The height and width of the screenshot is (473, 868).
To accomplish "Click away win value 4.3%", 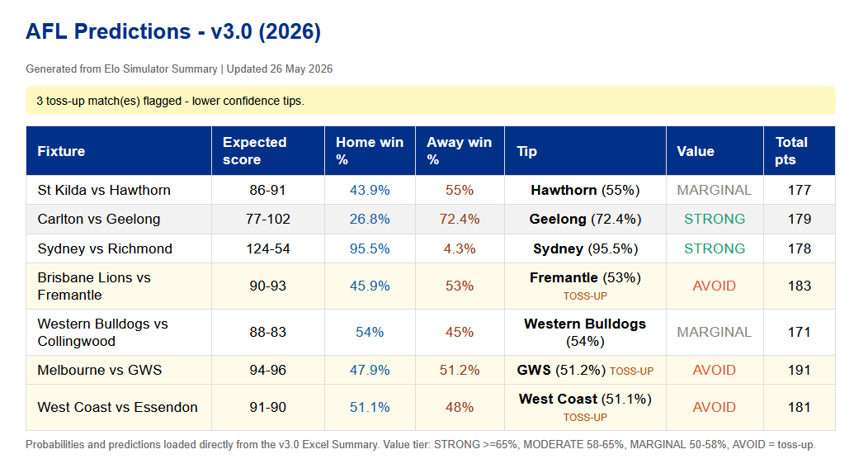I will pyautogui.click(x=460, y=248).
